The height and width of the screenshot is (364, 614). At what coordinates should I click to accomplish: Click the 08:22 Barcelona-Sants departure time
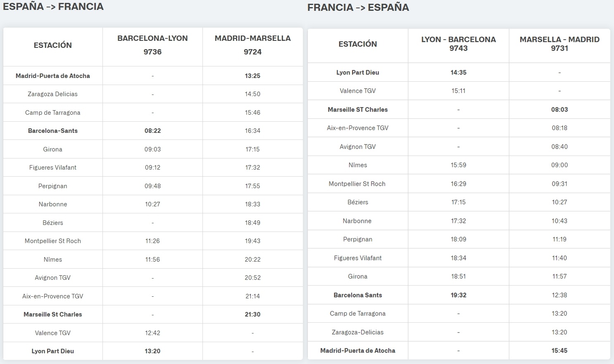point(152,131)
